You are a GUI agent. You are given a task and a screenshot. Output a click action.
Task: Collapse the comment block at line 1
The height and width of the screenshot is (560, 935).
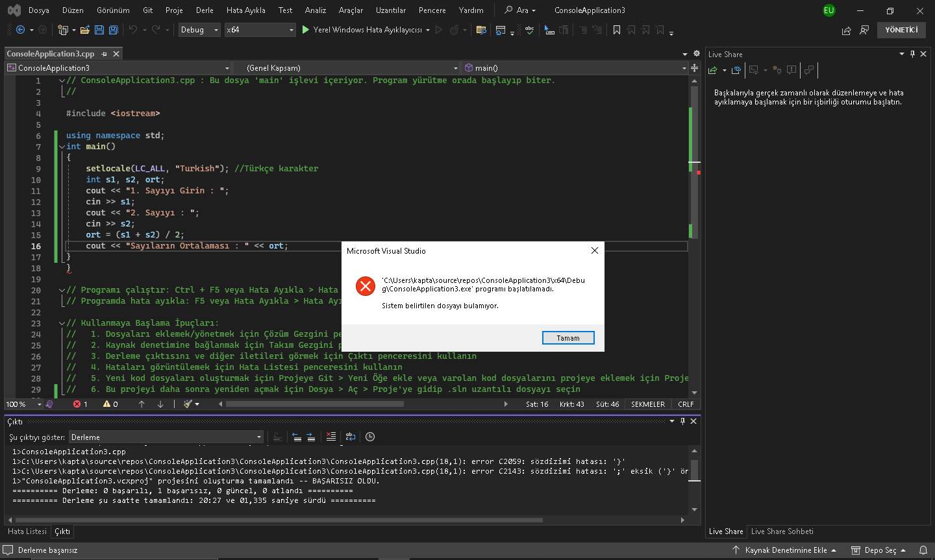(x=62, y=80)
